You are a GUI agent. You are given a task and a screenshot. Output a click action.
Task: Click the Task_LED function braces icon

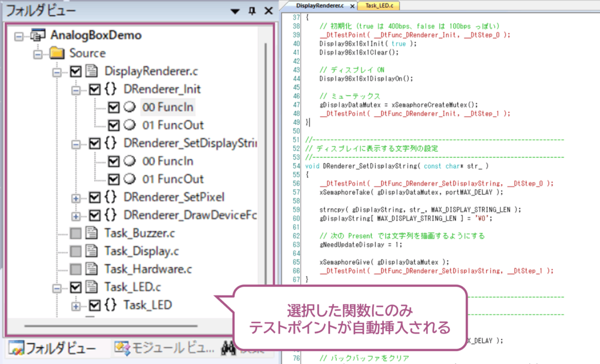pyautogui.click(x=111, y=305)
